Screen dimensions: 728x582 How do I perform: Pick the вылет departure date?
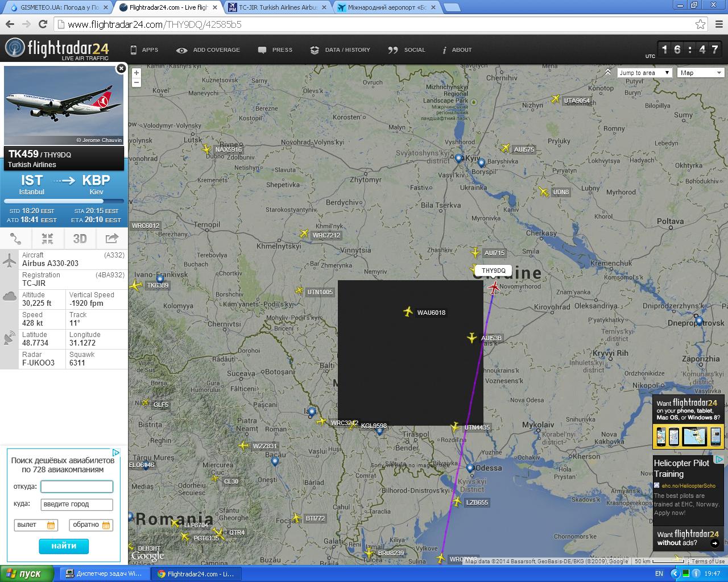(x=36, y=525)
